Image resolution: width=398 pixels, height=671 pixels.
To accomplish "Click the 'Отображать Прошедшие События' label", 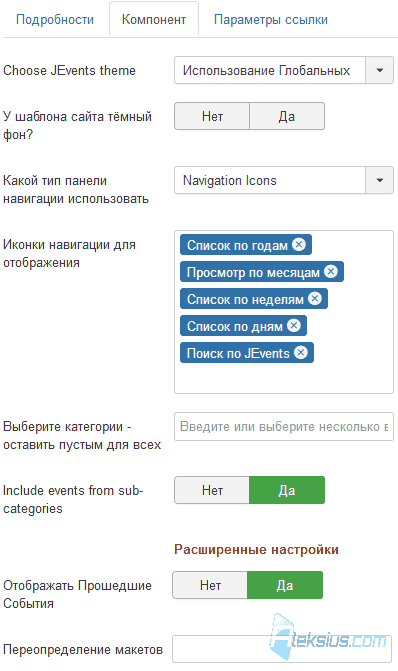I will [77, 594].
